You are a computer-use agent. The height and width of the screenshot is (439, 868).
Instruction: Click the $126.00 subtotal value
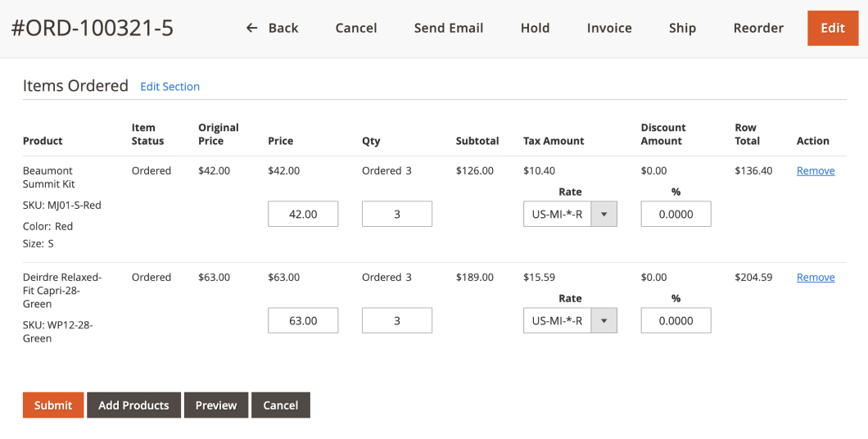tap(474, 170)
